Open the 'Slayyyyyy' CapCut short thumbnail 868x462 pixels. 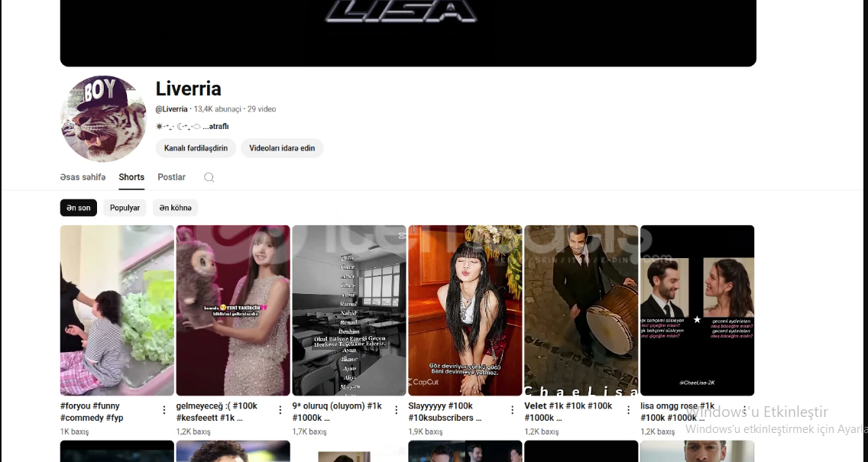click(465, 310)
